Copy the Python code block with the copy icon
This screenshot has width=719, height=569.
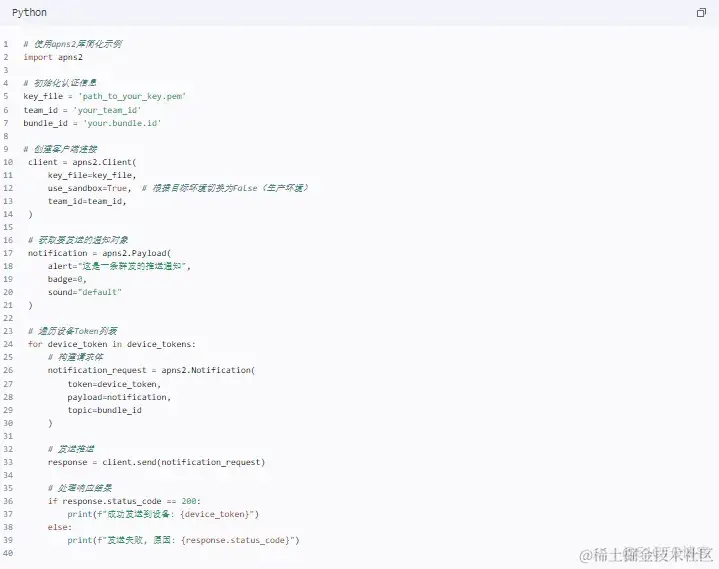click(701, 13)
